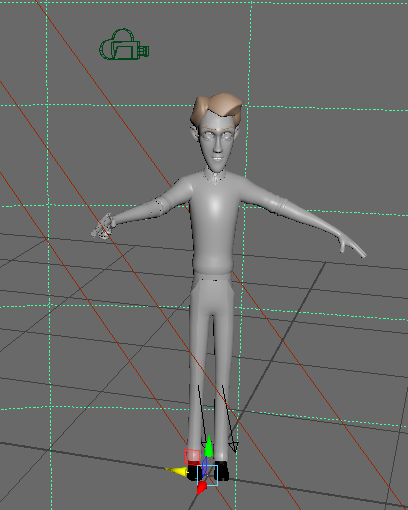The width and height of the screenshot is (408, 510).
Task: Select the character's glasses
Action: click(217, 136)
